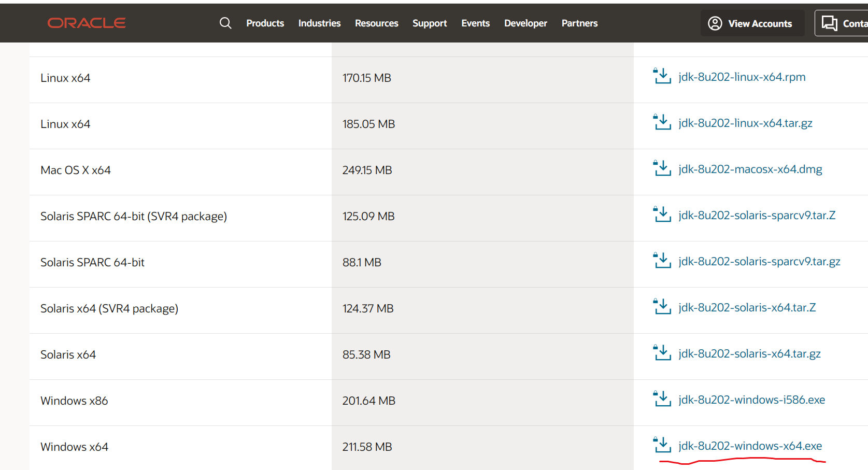Click download icon for jdk-8u202-linux-x64.tar.gz
Screen dimensions: 868x470
(662, 122)
